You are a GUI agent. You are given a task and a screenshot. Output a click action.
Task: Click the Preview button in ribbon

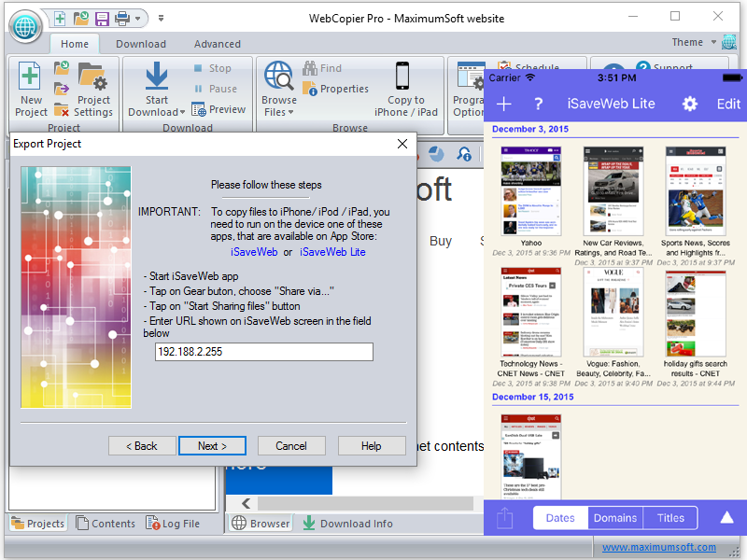click(218, 109)
